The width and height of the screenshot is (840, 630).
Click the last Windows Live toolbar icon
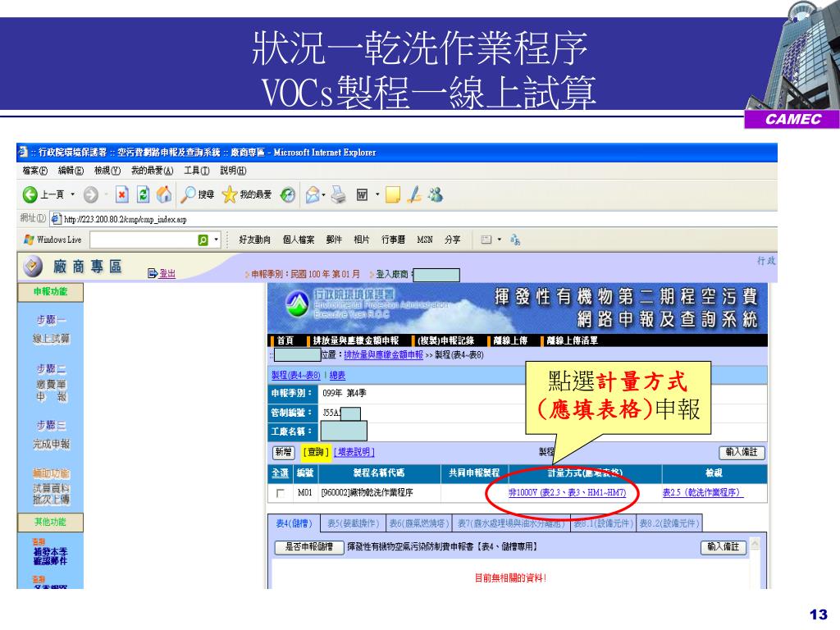pos(515,240)
